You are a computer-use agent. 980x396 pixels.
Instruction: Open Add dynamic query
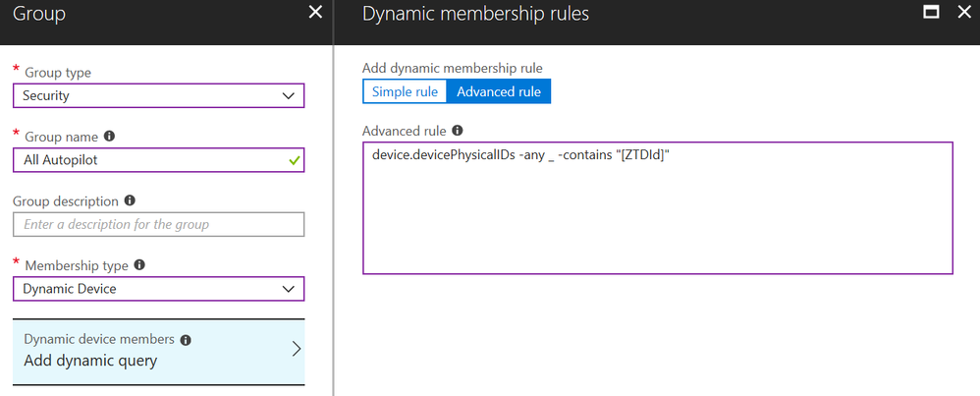point(90,361)
